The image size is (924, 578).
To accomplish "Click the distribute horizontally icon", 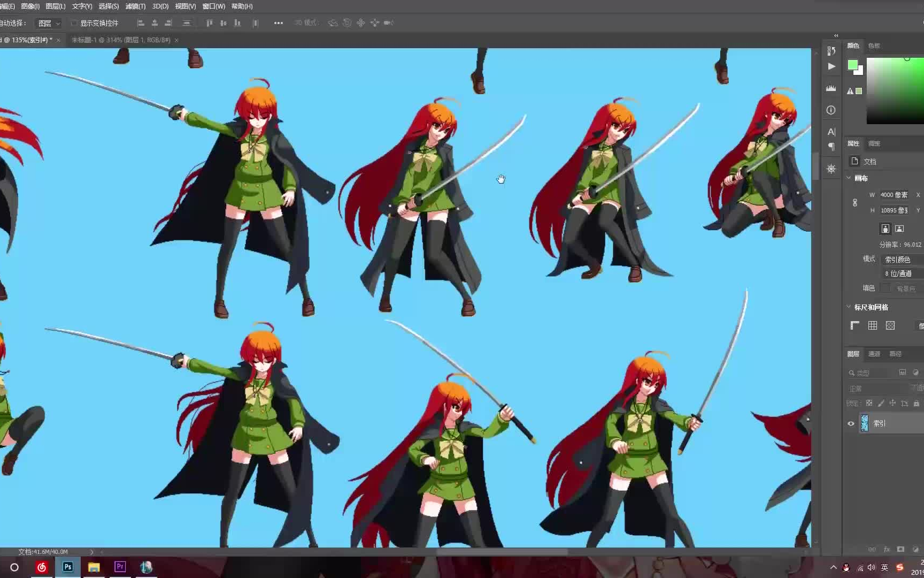I will tap(256, 23).
